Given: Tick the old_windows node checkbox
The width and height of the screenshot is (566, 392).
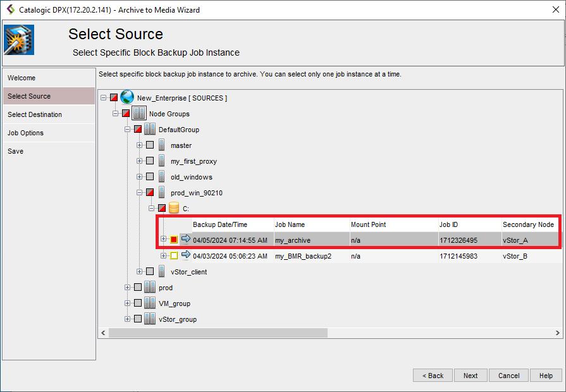Looking at the screenshot, I should (x=150, y=177).
